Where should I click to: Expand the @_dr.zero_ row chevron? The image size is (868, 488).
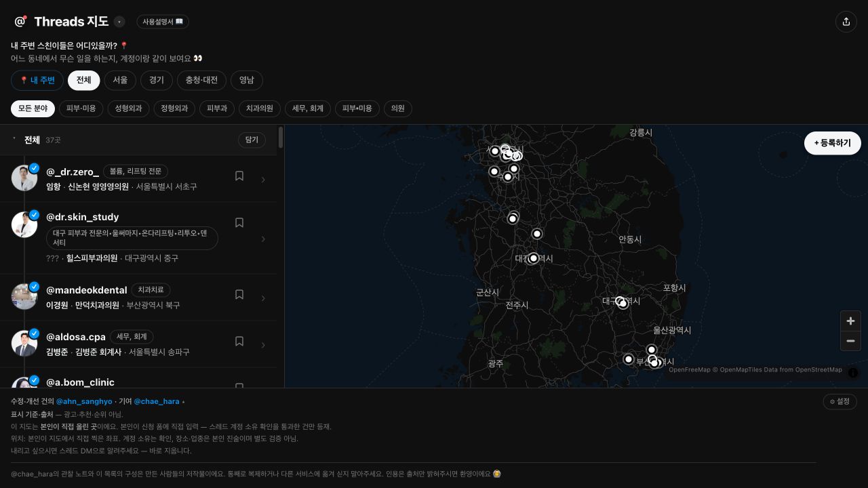pos(263,180)
